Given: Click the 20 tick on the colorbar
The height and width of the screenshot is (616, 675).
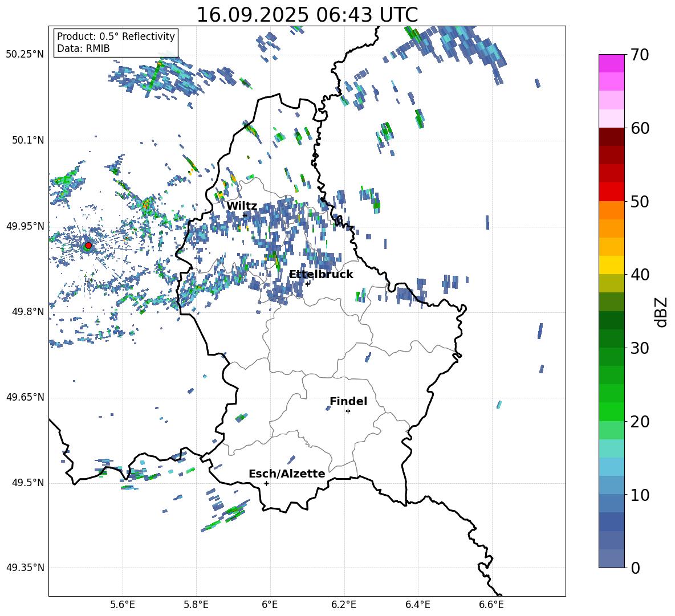Looking at the screenshot, I should coord(640,421).
